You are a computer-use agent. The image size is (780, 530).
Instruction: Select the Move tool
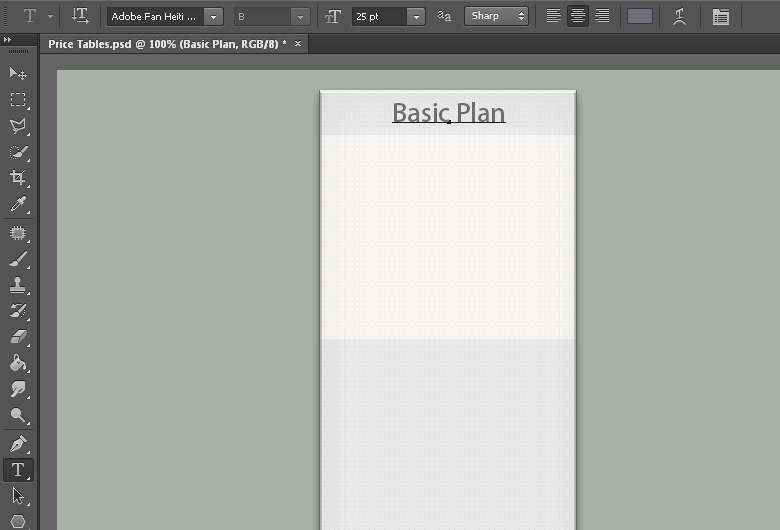click(x=18, y=74)
